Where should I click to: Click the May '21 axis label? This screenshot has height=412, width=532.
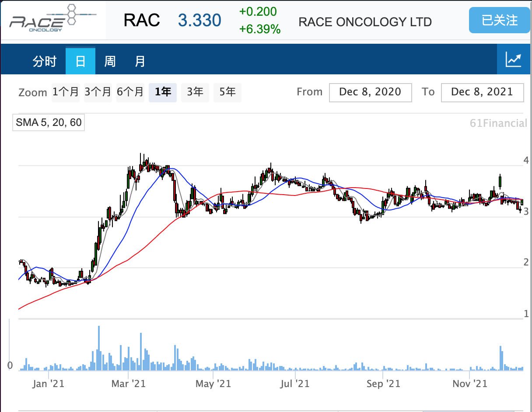coord(213,384)
